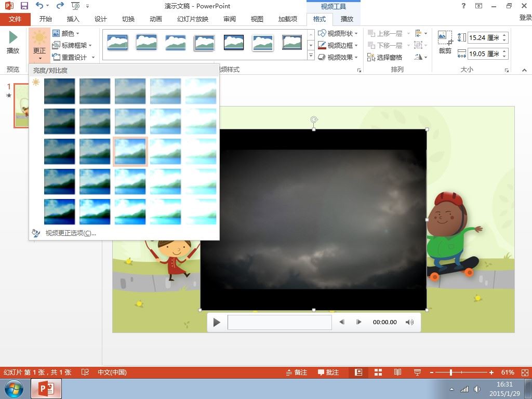Collapse the ribbon with the arrow
532x399 pixels.
[525, 70]
